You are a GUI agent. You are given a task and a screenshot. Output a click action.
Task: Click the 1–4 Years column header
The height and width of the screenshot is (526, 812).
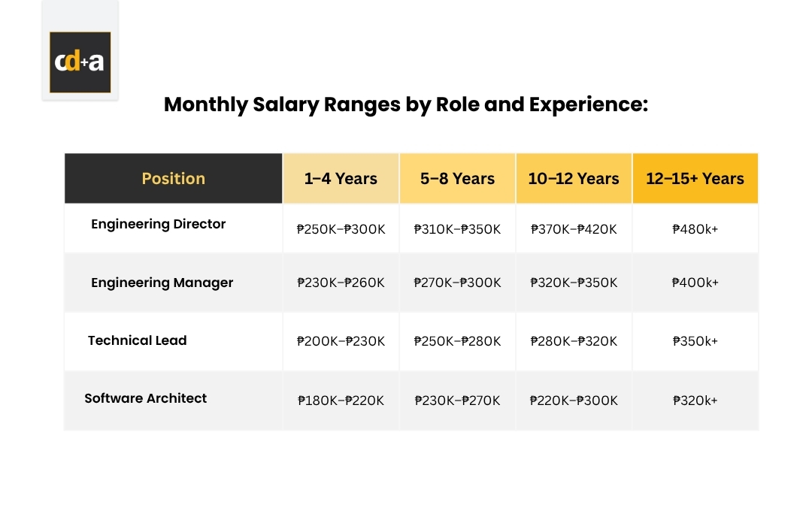pos(341,178)
